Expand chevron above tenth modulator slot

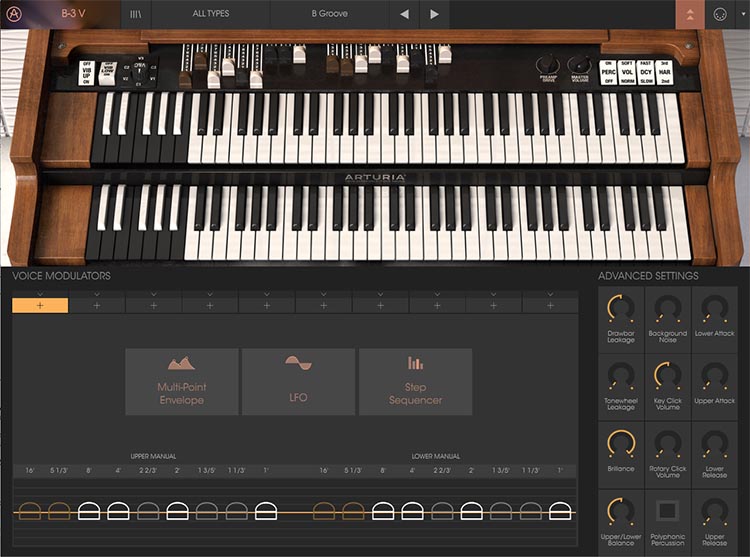(550, 294)
